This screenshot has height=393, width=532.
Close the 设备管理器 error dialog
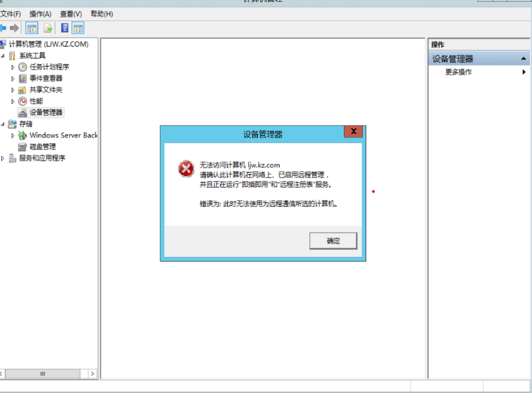353,131
